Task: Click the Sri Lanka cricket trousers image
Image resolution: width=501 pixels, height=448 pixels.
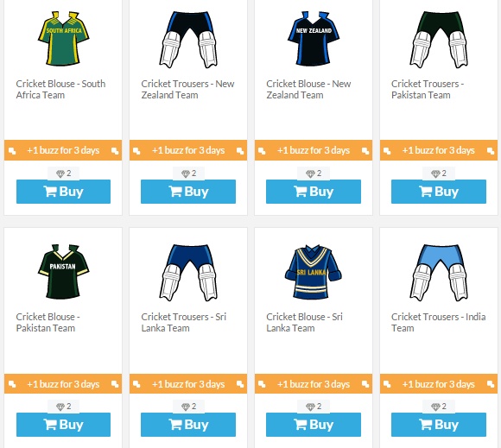Action: coord(188,273)
